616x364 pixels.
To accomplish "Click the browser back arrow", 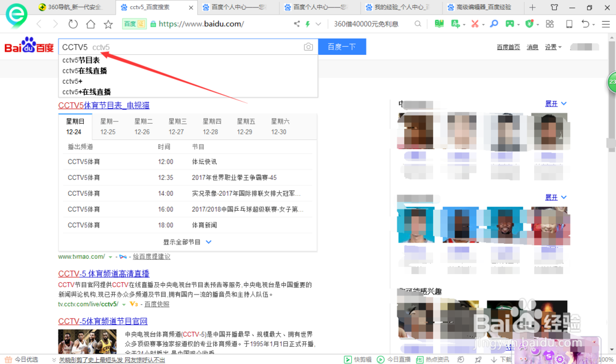I will point(39,24).
